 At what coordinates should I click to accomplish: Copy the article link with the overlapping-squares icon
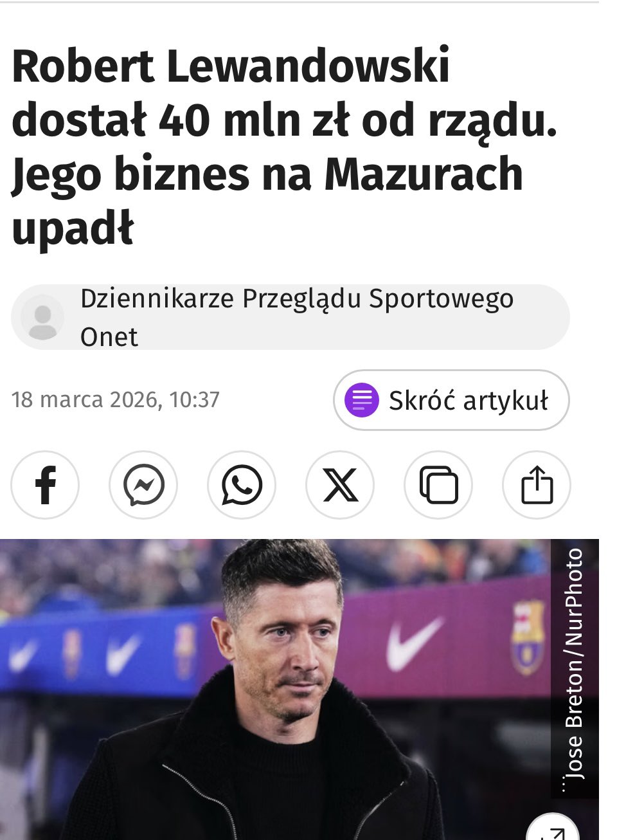click(438, 485)
